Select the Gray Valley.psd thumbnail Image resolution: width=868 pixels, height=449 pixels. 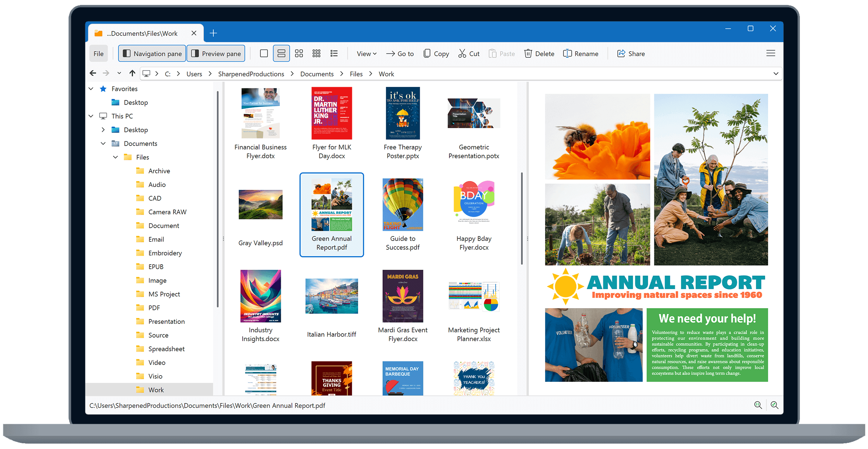click(260, 204)
